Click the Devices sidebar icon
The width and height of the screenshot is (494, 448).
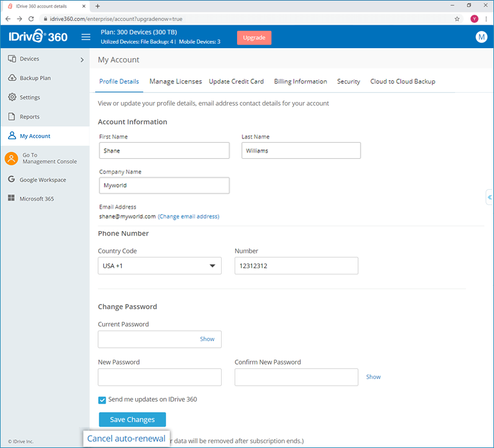(x=12, y=59)
